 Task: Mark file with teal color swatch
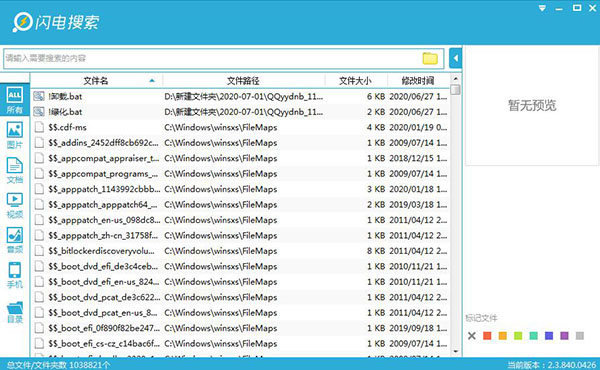[x=533, y=336]
